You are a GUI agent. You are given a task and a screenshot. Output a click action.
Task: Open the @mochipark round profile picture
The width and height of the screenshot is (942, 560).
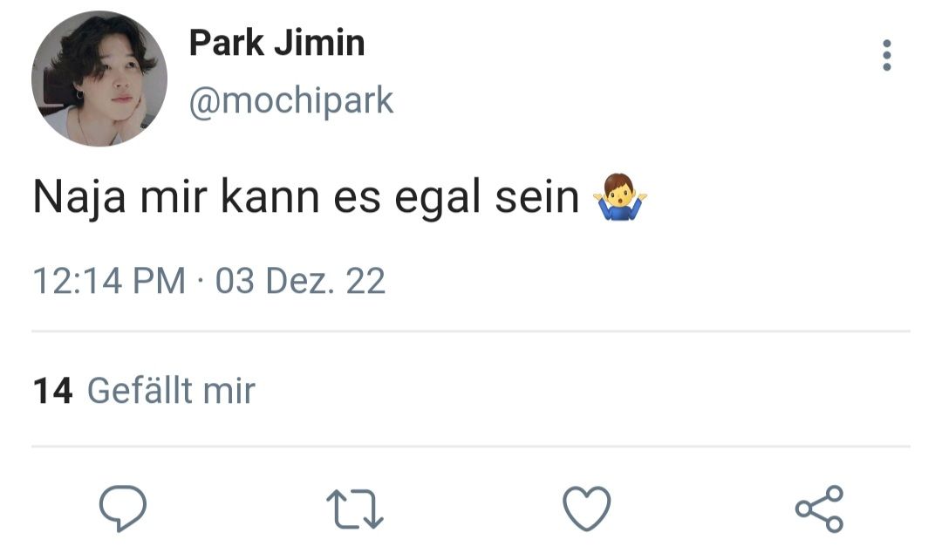coord(99,79)
